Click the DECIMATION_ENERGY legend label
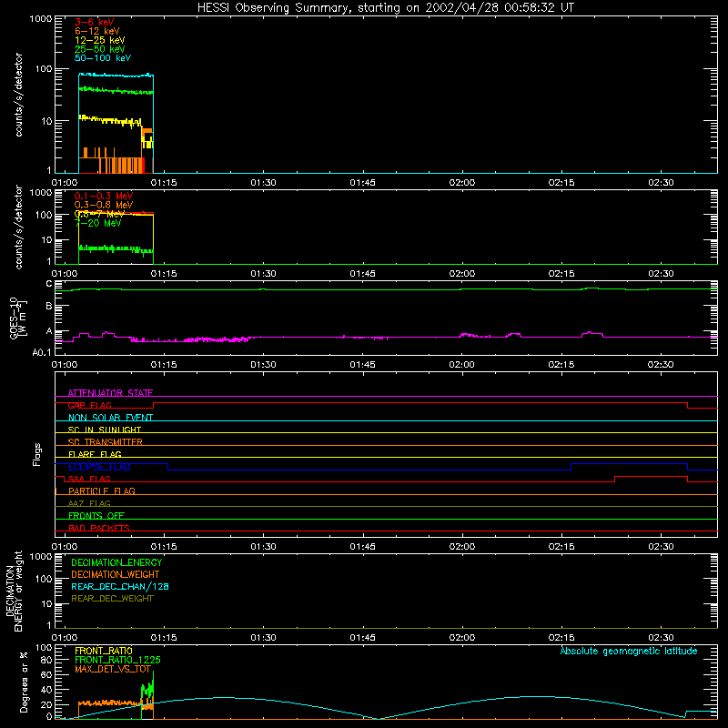 point(116,562)
